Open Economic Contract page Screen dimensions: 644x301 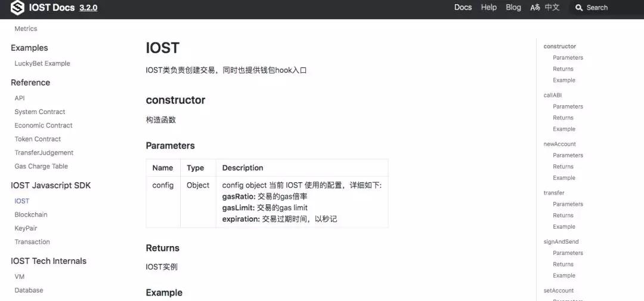pos(44,125)
